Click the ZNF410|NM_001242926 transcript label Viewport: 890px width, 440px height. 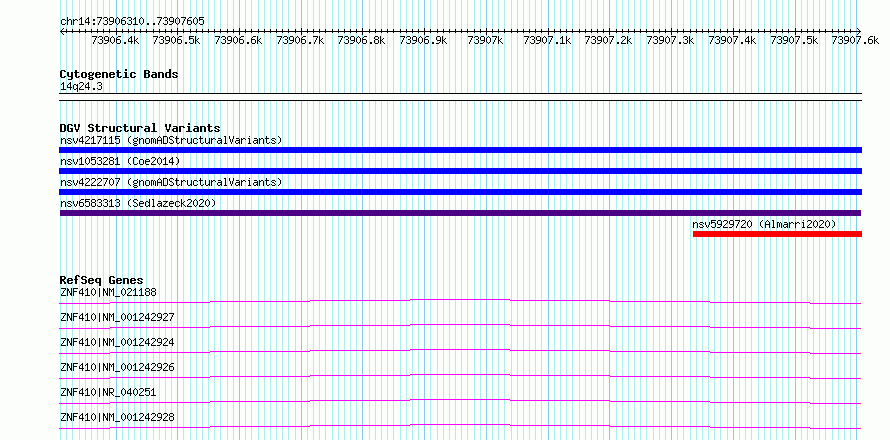(117, 367)
